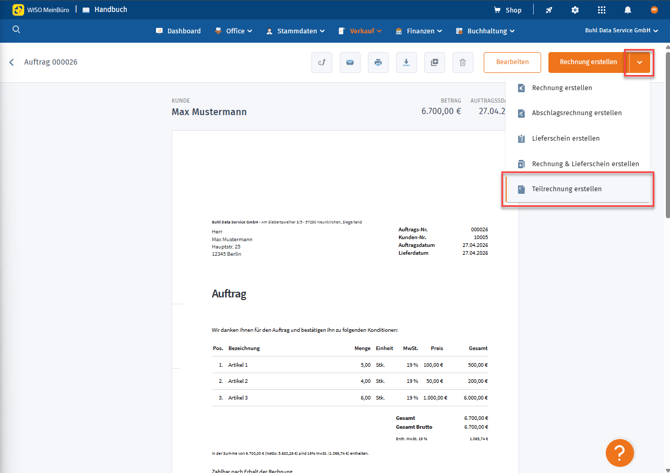Select Teilrechnung erstellen from menu
670x473 pixels.
(x=566, y=189)
